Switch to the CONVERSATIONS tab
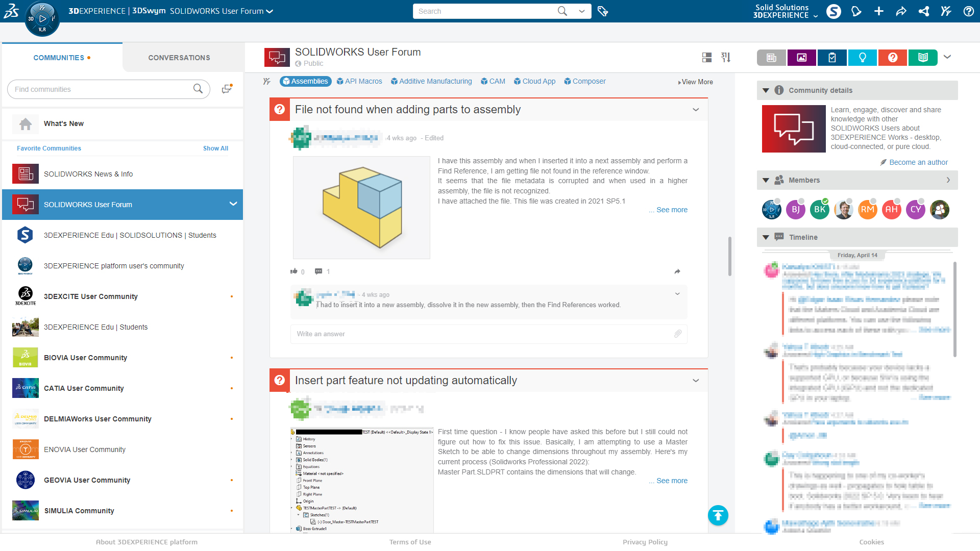The height and width of the screenshot is (551, 980). 179,58
